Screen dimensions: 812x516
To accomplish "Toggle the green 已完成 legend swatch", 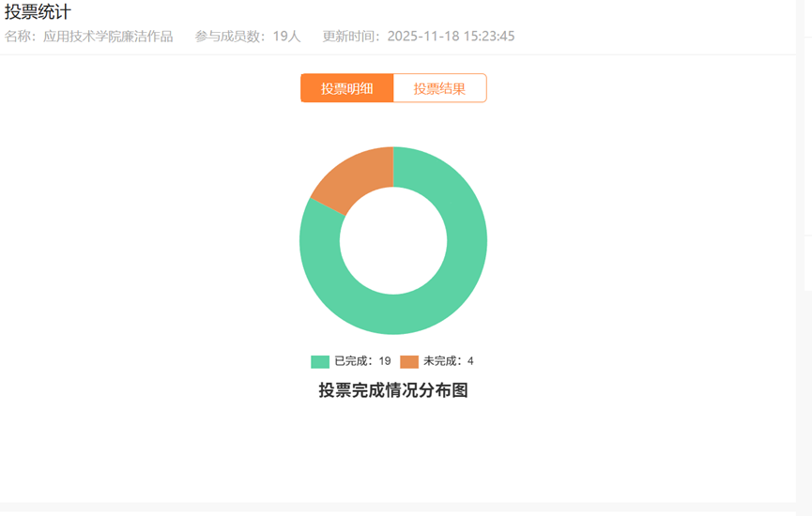I will click(x=320, y=362).
